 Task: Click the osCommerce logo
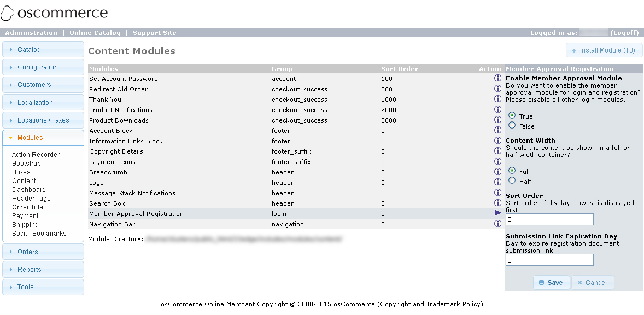55,13
